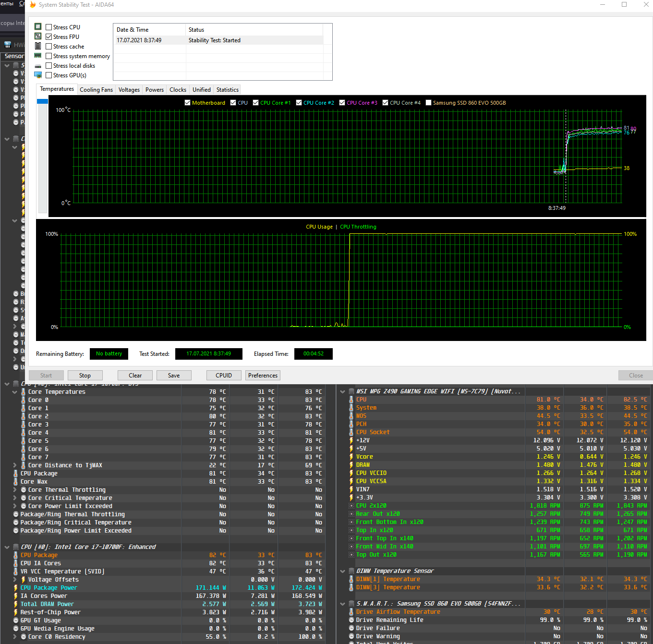653x644 pixels.
Task: Click the thermometer icon beside VR VCC Temperature
Action: click(x=16, y=571)
